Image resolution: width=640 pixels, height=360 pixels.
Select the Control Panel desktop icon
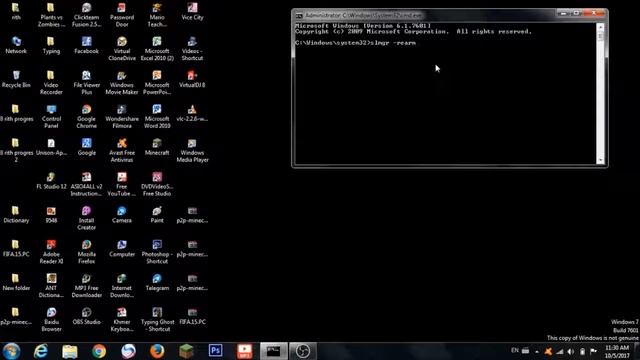coord(51,116)
